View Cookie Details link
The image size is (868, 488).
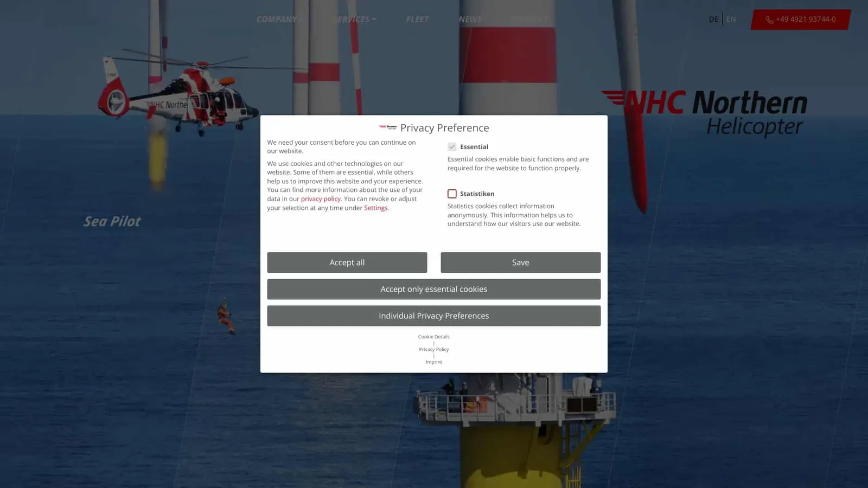click(434, 337)
